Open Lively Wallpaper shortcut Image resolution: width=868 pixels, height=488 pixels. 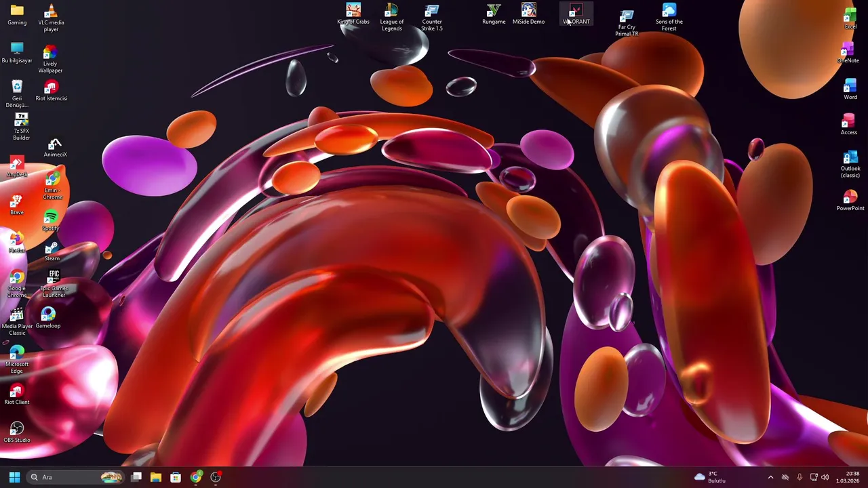[50, 59]
